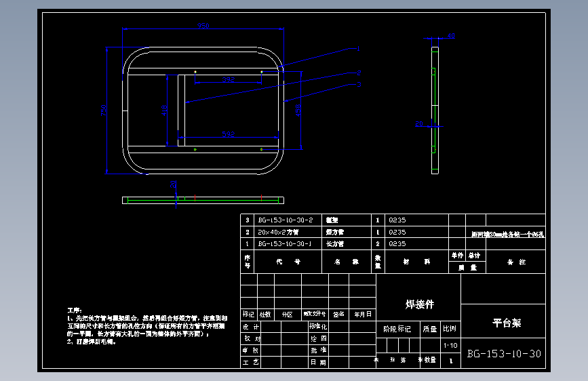Click the 校对 label cell
Screen dimensions: 588x381
(252, 338)
